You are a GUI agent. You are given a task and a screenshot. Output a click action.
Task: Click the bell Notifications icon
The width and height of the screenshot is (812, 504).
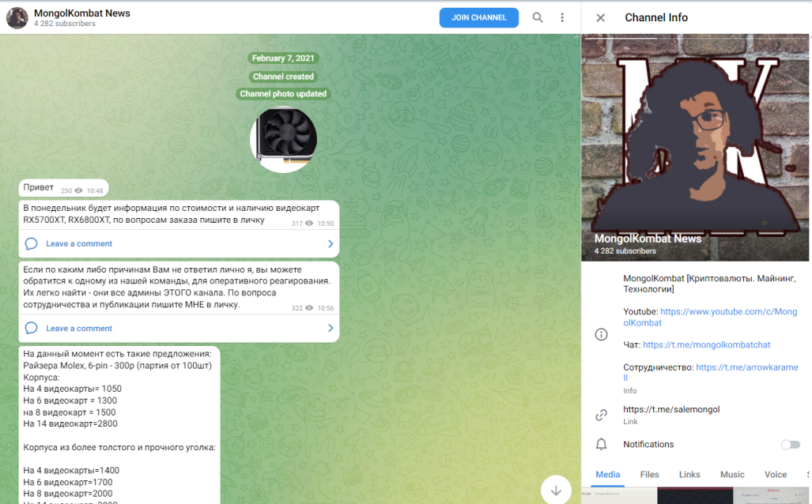pyautogui.click(x=601, y=444)
